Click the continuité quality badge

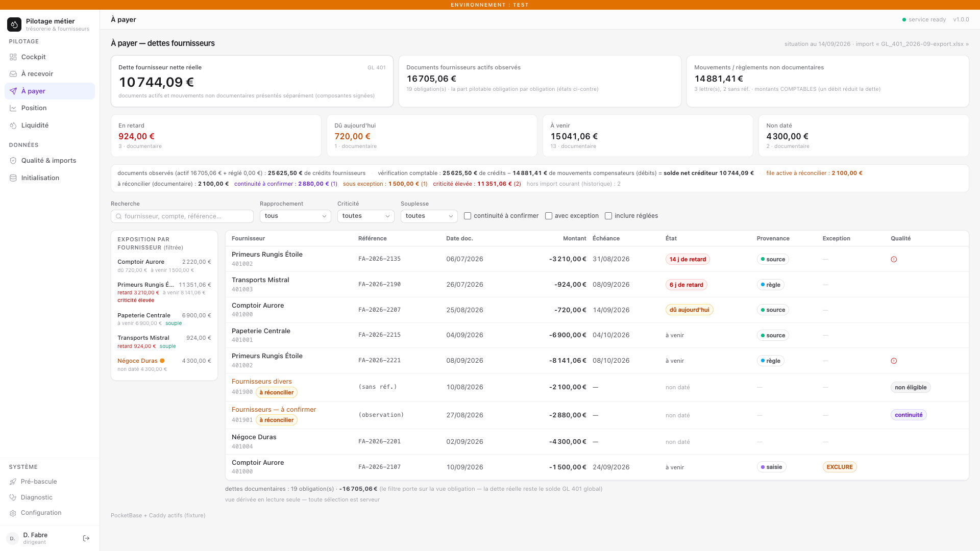(909, 415)
